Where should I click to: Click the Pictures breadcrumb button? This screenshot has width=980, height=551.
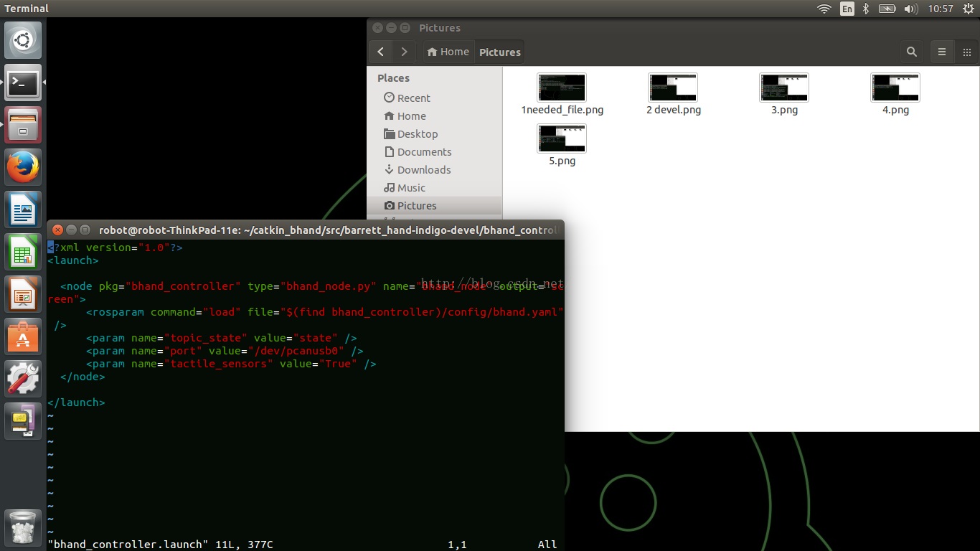pos(499,52)
